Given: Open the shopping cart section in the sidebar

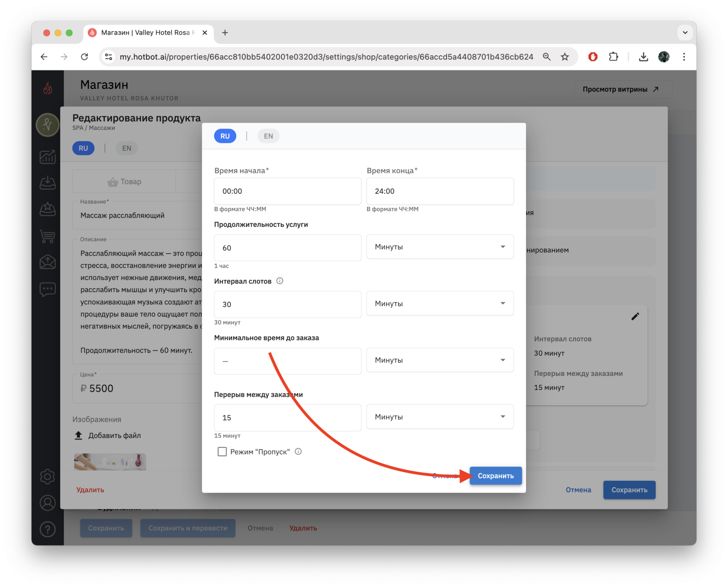Looking at the screenshot, I should coord(48,236).
